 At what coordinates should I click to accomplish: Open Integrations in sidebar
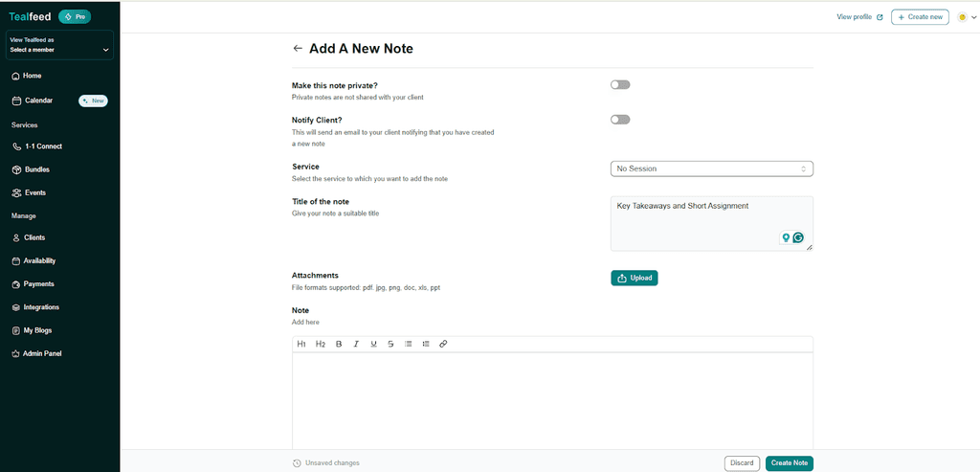click(x=35, y=307)
